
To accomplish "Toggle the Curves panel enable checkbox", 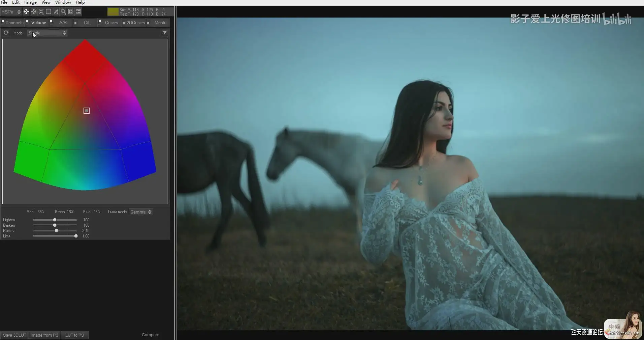I will [x=100, y=21].
